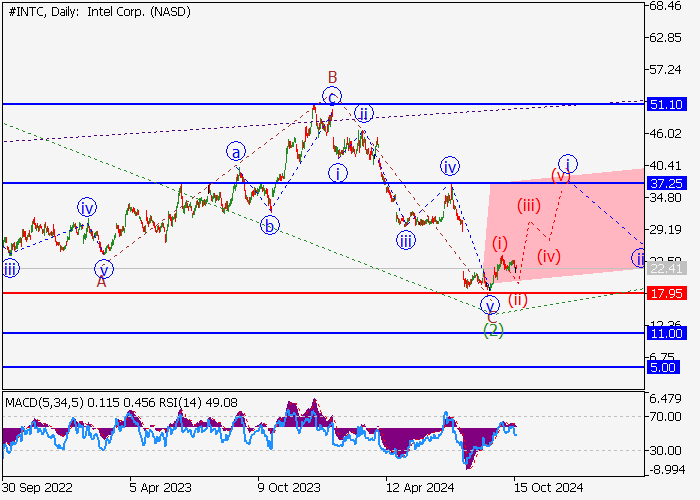Click the 70.00 RSI level label
Viewport: 700px width, 500px height.
665,417
